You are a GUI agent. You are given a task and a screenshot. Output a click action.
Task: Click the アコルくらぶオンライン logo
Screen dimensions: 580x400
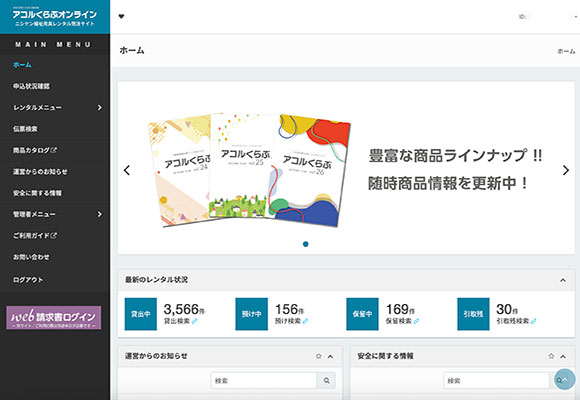pos(55,17)
